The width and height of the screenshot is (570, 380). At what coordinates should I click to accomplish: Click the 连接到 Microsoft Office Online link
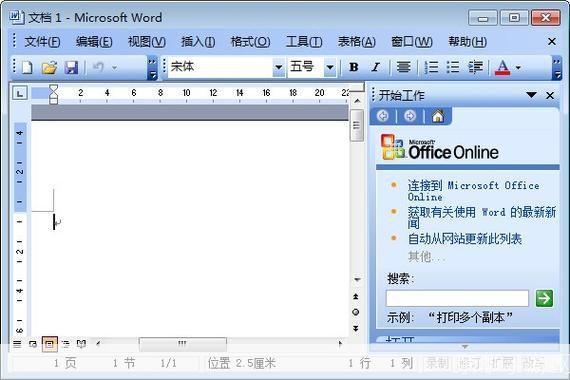(473, 191)
